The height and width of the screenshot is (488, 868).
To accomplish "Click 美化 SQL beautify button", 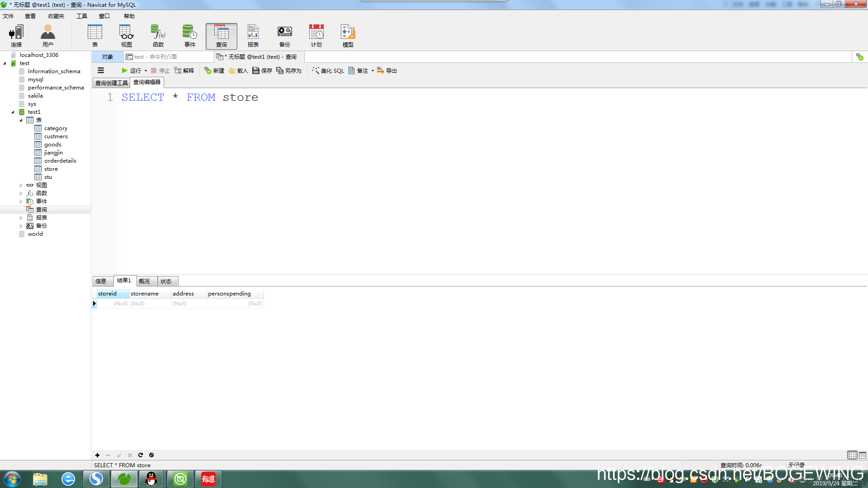I will (x=328, y=70).
